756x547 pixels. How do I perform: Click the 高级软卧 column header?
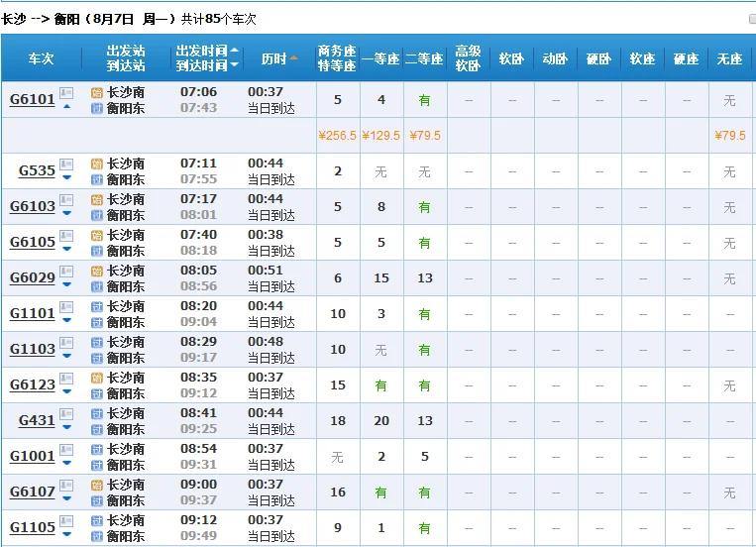click(468, 58)
